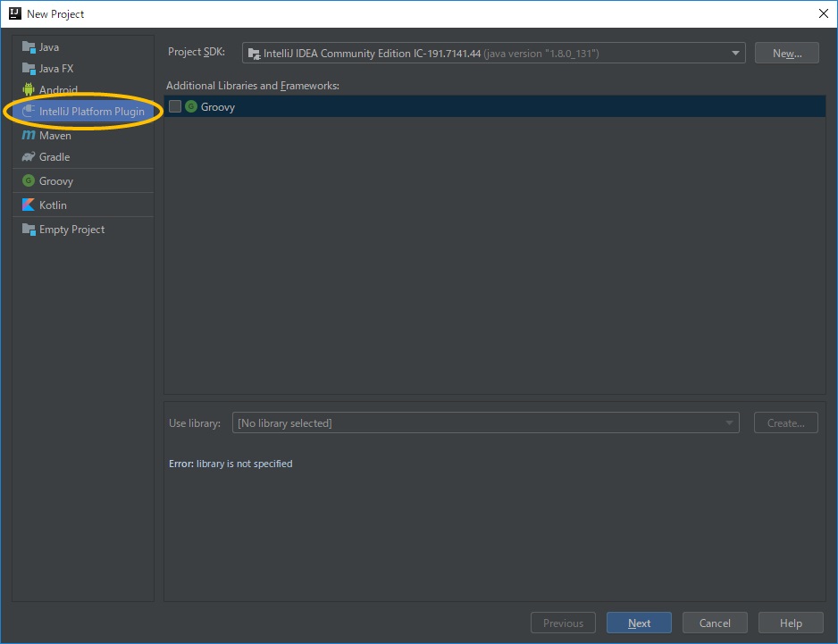Viewport: 838px width, 644px height.
Task: Click the Android robot icon
Action: tap(29, 89)
